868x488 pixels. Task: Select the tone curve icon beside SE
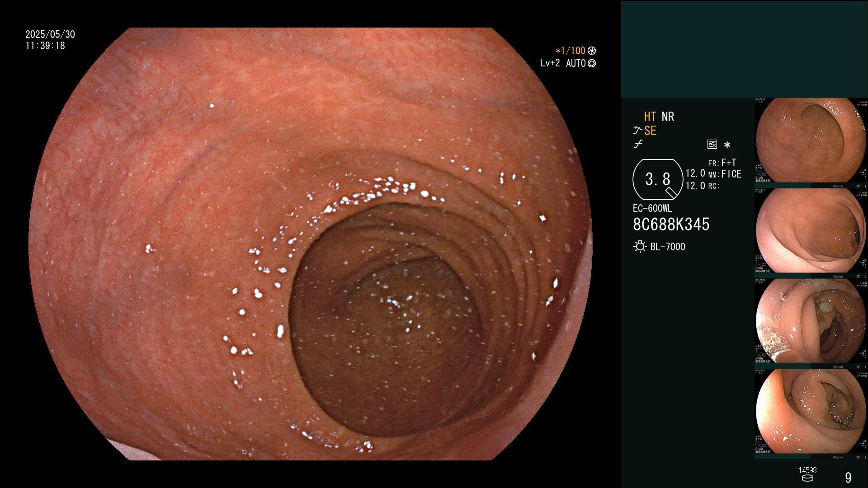(x=638, y=131)
